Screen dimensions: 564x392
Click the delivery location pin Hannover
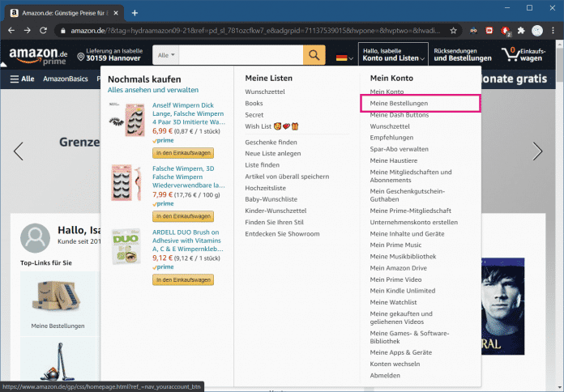[110, 54]
